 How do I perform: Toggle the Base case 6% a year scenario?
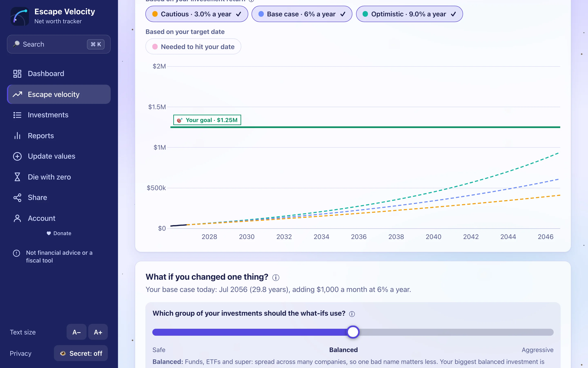pos(302,14)
